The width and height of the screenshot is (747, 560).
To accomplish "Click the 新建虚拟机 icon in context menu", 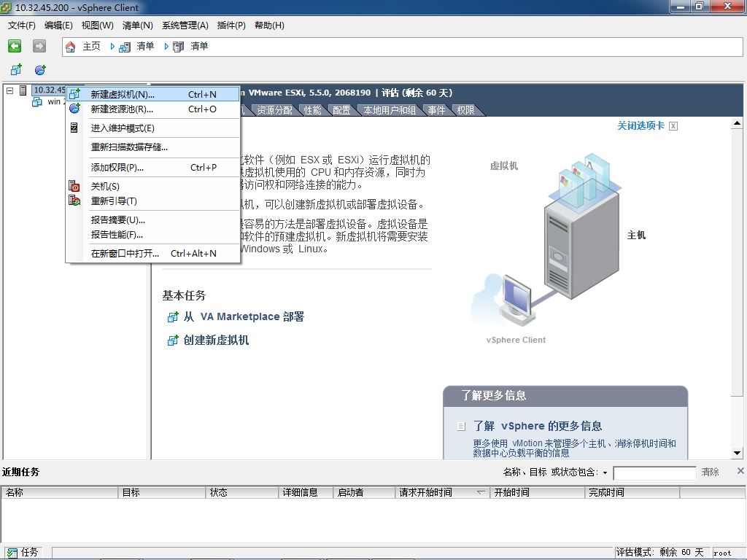I will pos(74,94).
